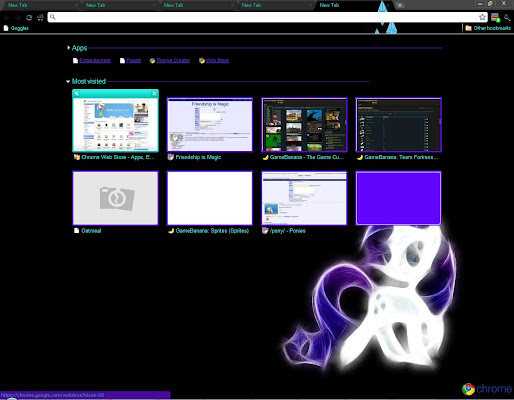514x400 pixels.
Task: Open the GameBanana: Team Fortress thumbnail
Action: pyautogui.click(x=399, y=125)
